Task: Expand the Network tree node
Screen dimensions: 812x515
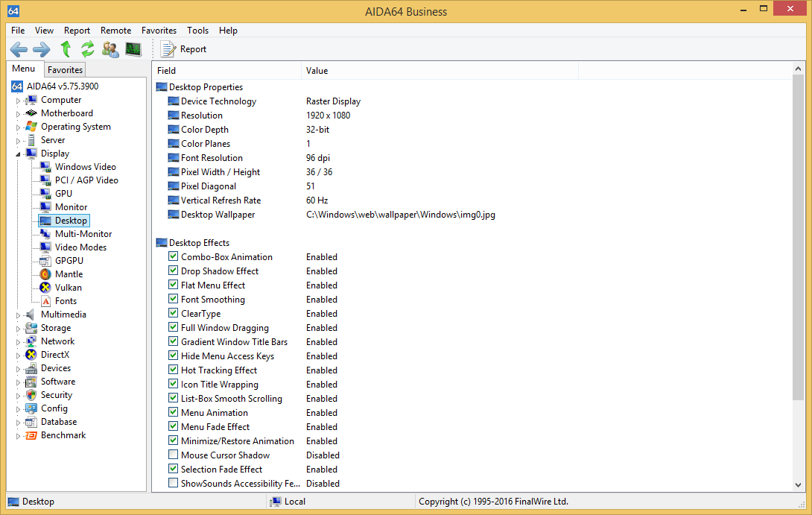Action: click(18, 343)
